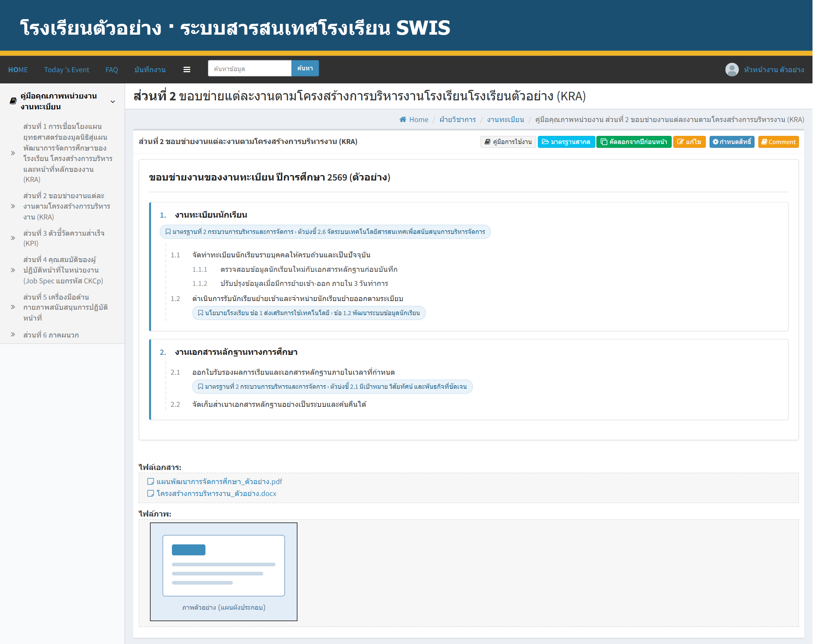Image resolution: width=819 pixels, height=644 pixels.
Task: Click the bookmark icon on มาตรฐานที่ 2 ตัวบ่งชี้ 2.6 tag
Action: point(168,231)
